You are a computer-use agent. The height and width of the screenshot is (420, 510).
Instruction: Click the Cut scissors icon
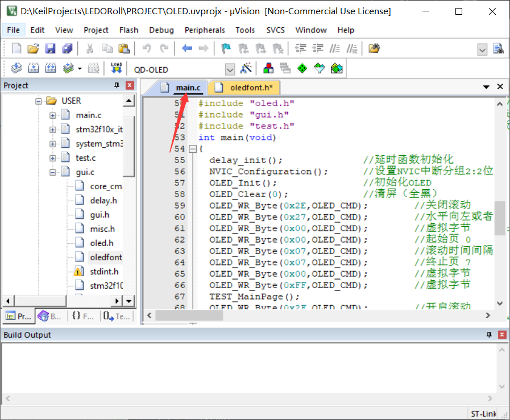pyautogui.click(x=90, y=48)
